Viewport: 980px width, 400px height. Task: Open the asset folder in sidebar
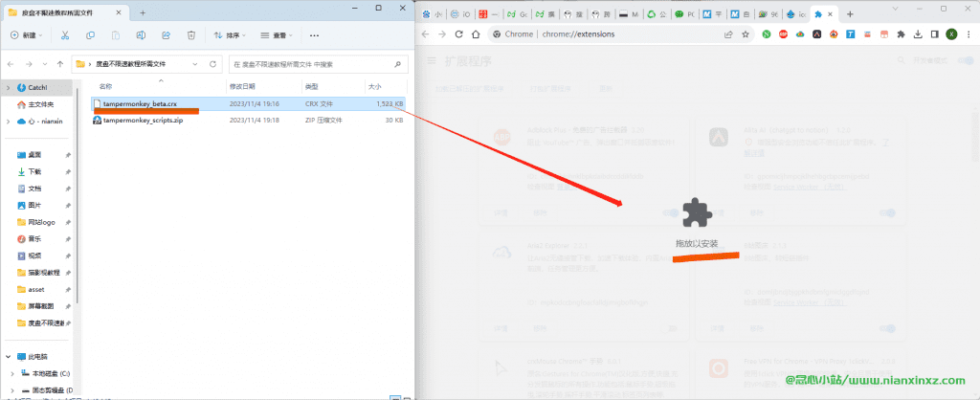point(32,289)
